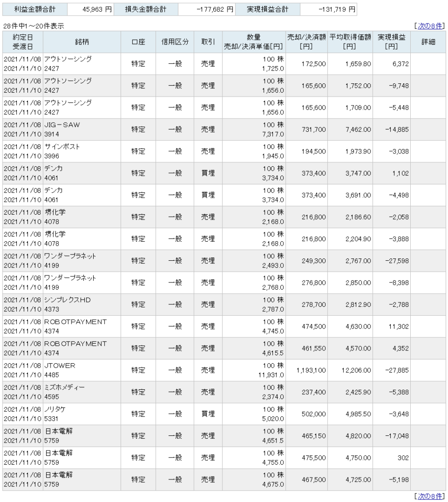This screenshot has width=448, height=502.
Task: Click the realized loss -4,498 cell
Action: (x=391, y=195)
